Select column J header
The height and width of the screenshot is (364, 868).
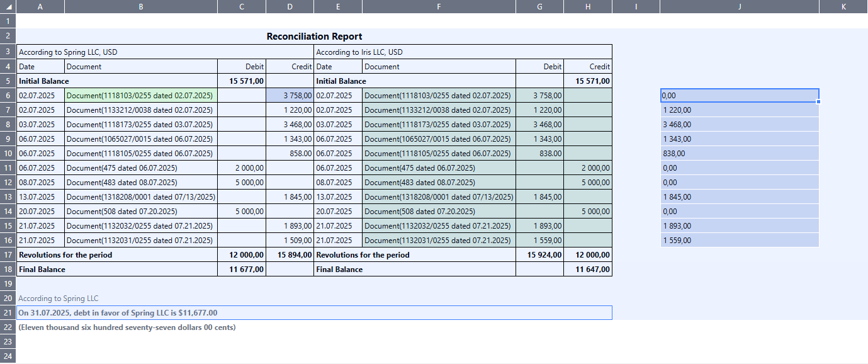[740, 6]
